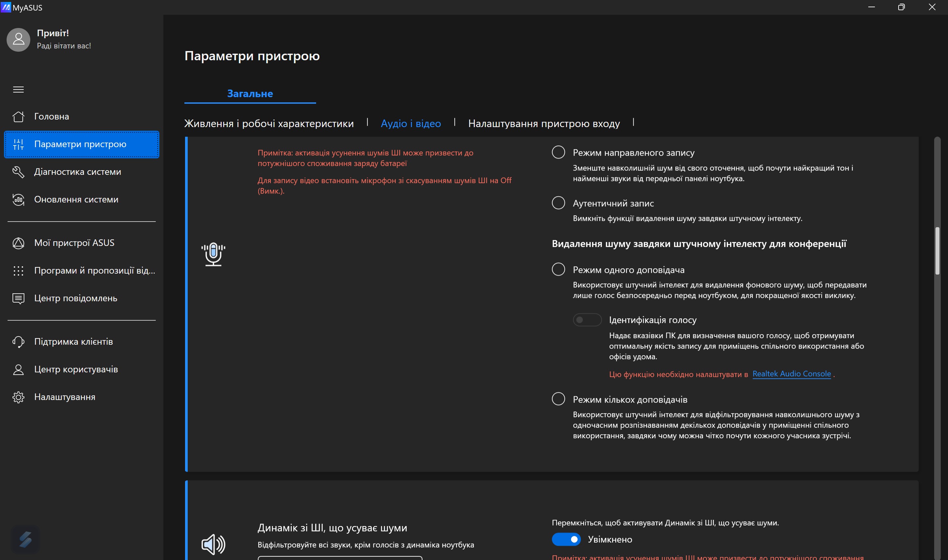The height and width of the screenshot is (560, 948).
Task: Toggle Ідентифікація голосу switch
Action: (587, 320)
